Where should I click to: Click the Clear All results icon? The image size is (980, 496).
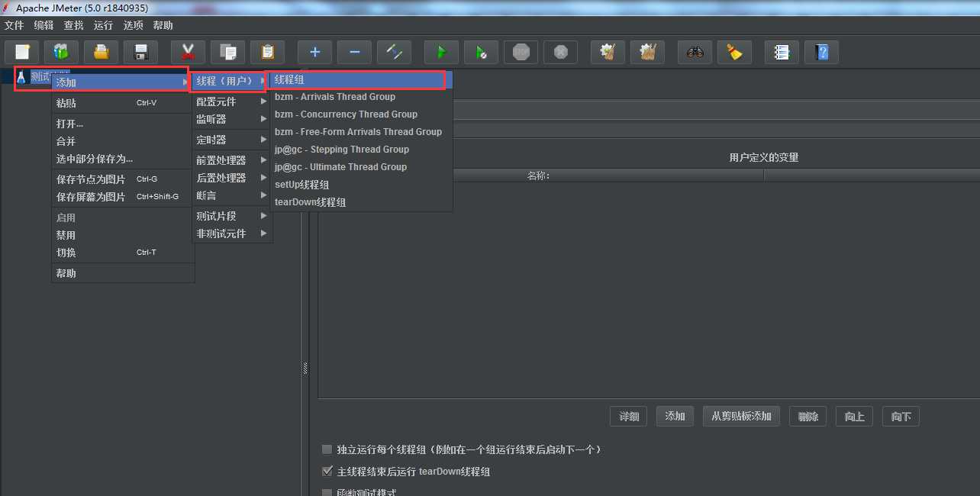[x=647, y=52]
